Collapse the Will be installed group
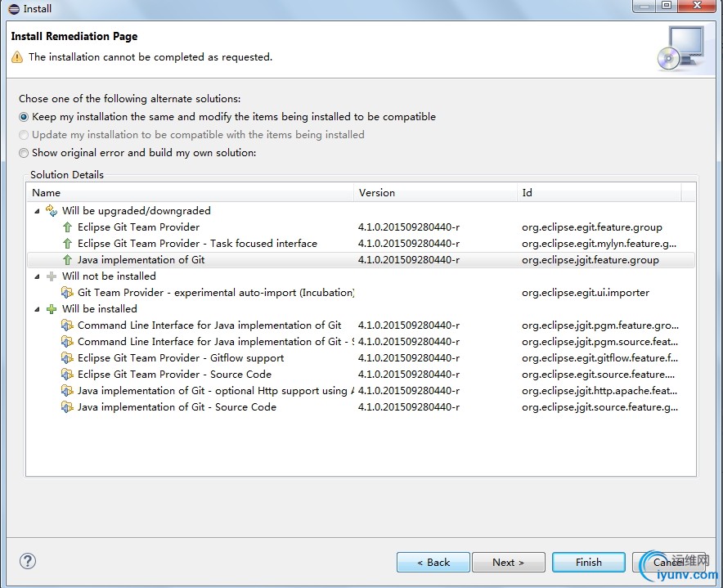 point(37,309)
